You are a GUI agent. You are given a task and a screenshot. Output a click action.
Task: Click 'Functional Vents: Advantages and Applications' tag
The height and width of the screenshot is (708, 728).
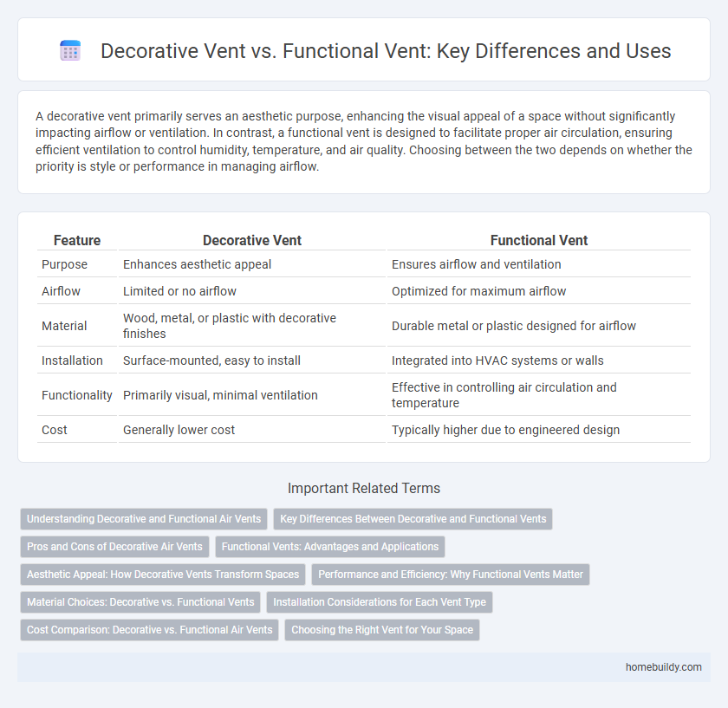(330, 547)
